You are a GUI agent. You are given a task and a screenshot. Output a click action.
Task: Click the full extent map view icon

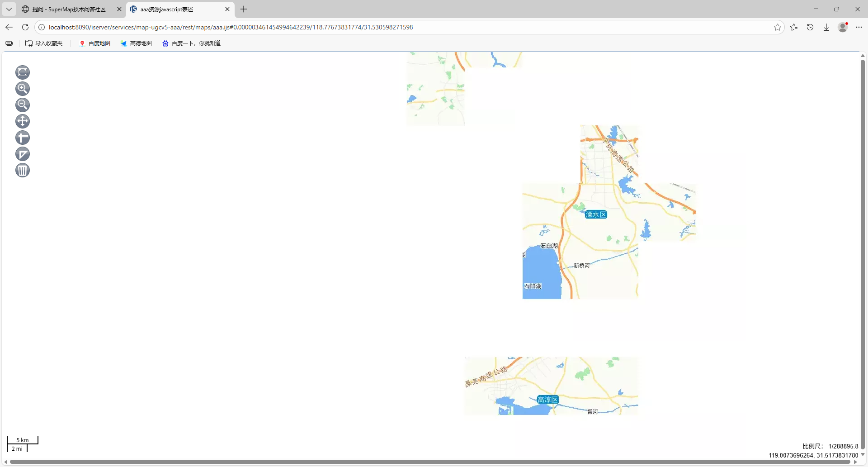pyautogui.click(x=23, y=72)
